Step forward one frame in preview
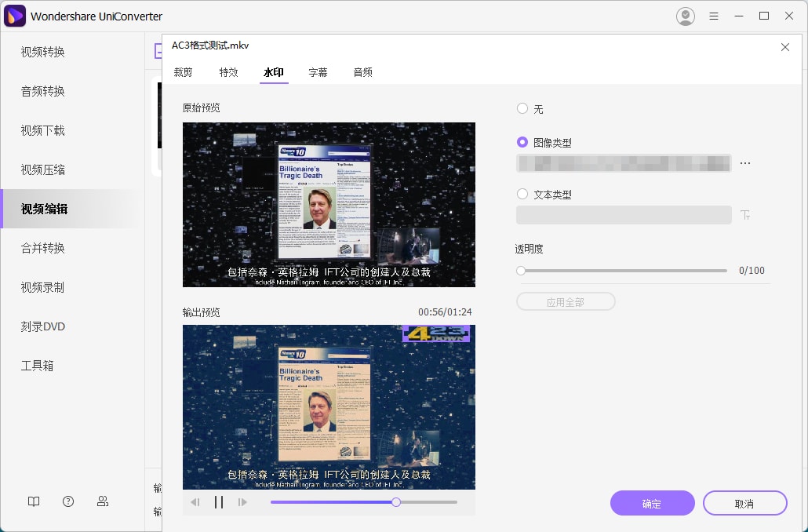 click(x=243, y=502)
